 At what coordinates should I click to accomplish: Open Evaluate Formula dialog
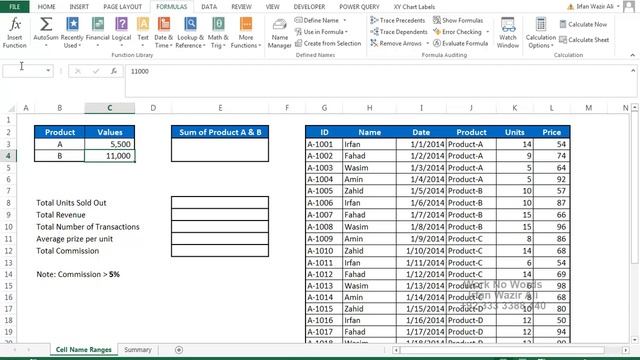(x=460, y=43)
